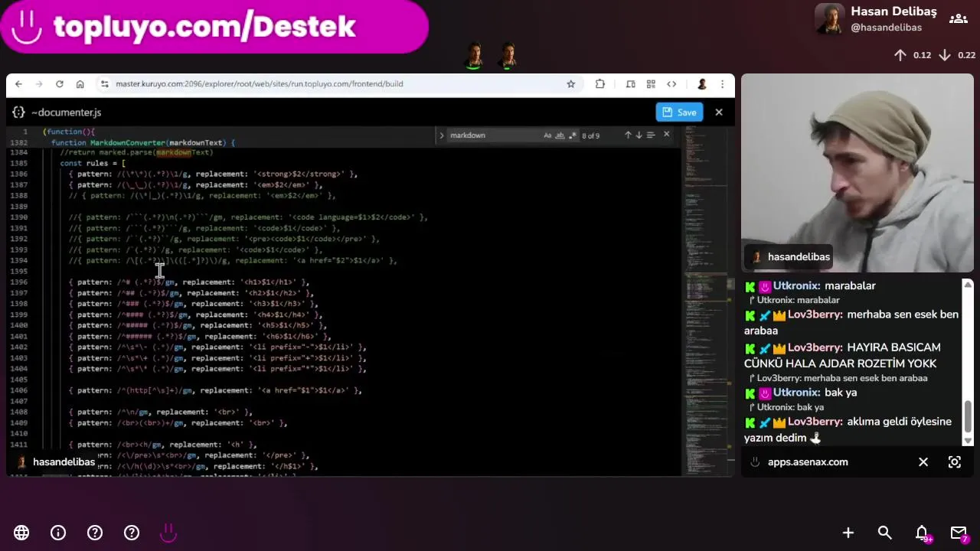Image resolution: width=980 pixels, height=551 pixels.
Task: Open the second question mark help icon
Action: point(132,533)
